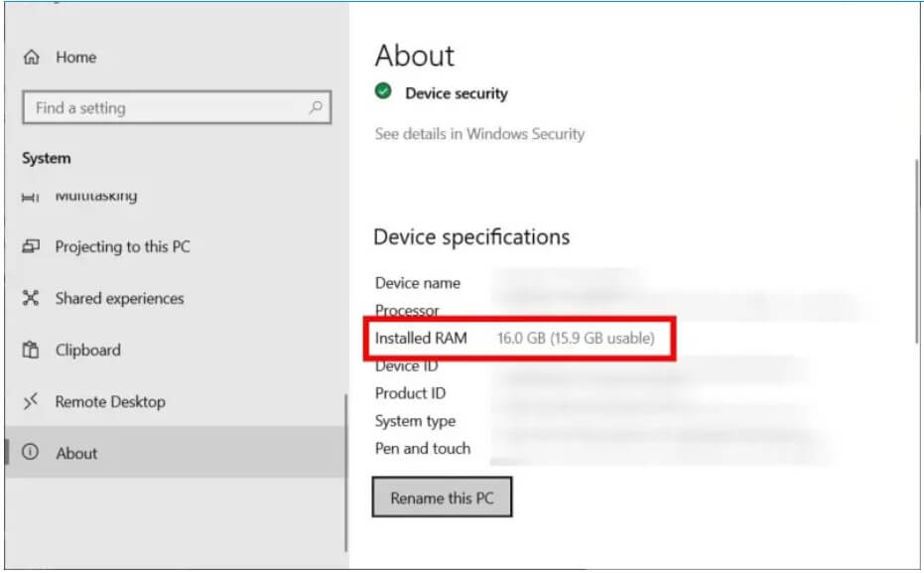Click the partially hidden Multitasking icon

[x=31, y=197]
